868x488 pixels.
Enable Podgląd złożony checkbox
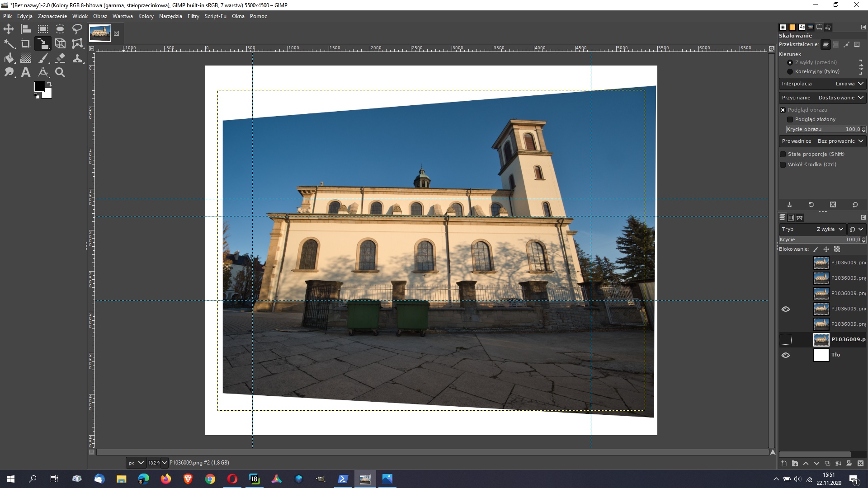[x=789, y=119]
